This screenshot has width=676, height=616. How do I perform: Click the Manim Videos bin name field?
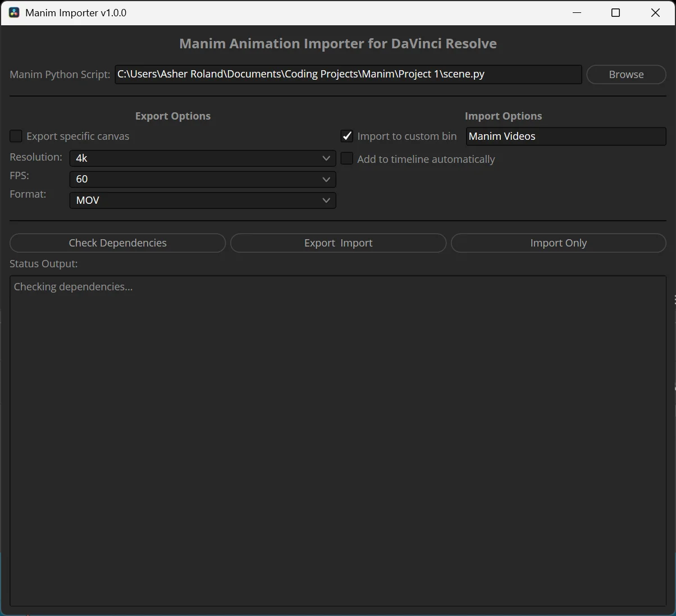(x=566, y=136)
